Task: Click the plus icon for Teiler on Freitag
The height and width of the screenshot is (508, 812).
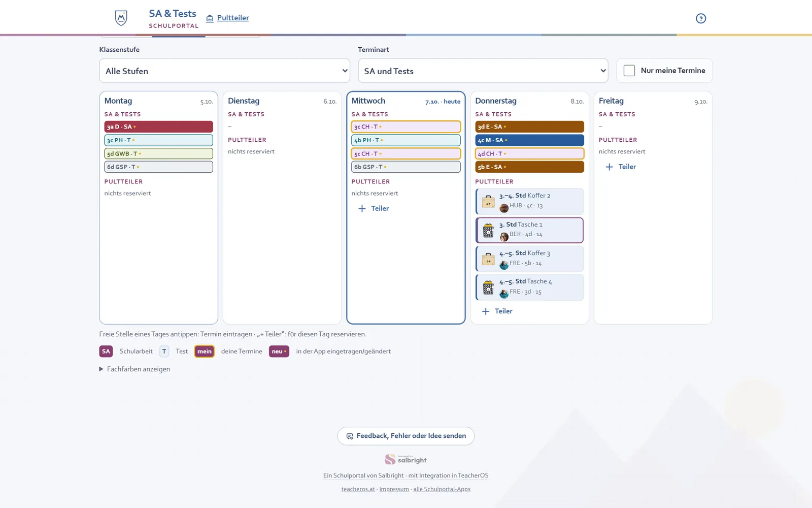Action: (x=609, y=167)
